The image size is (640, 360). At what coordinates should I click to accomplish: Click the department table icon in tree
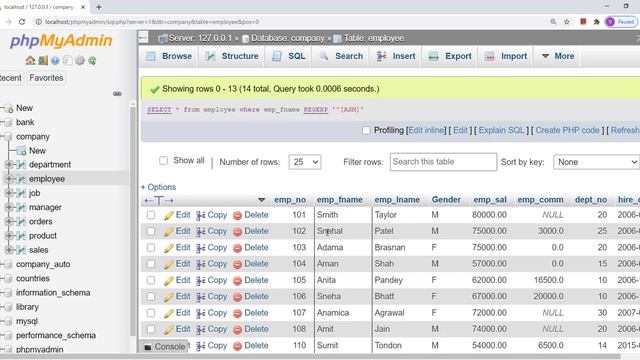(21, 164)
